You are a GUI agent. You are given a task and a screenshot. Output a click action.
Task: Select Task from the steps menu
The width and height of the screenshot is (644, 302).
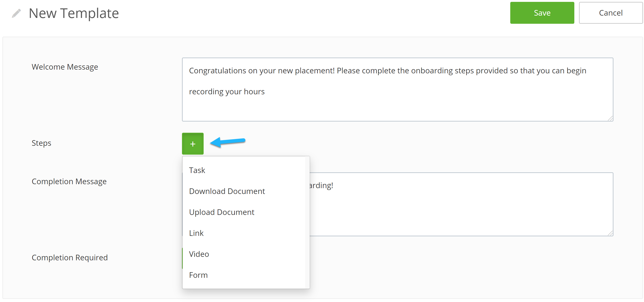pyautogui.click(x=244, y=170)
